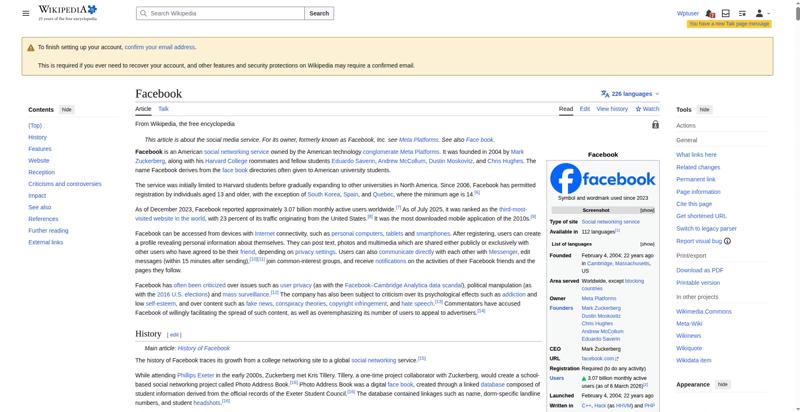Click the Search button
The width and height of the screenshot is (800, 412).
coord(319,13)
